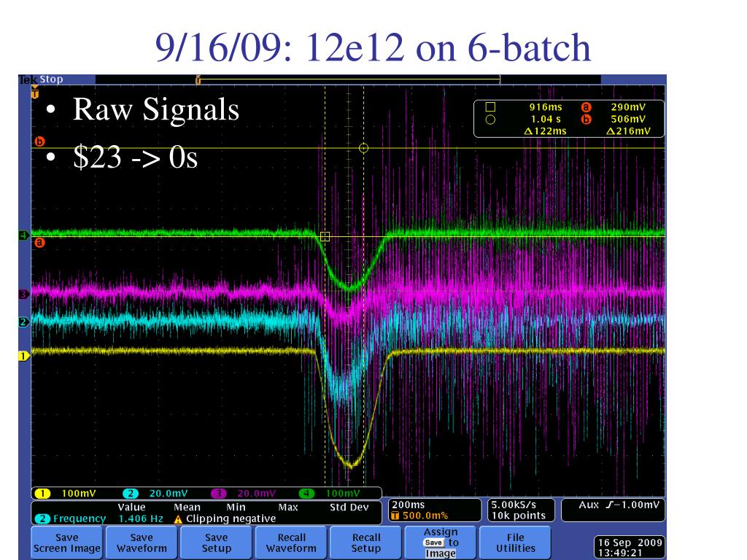Click the Mean column header
This screenshot has height=560, width=747.
point(187,507)
